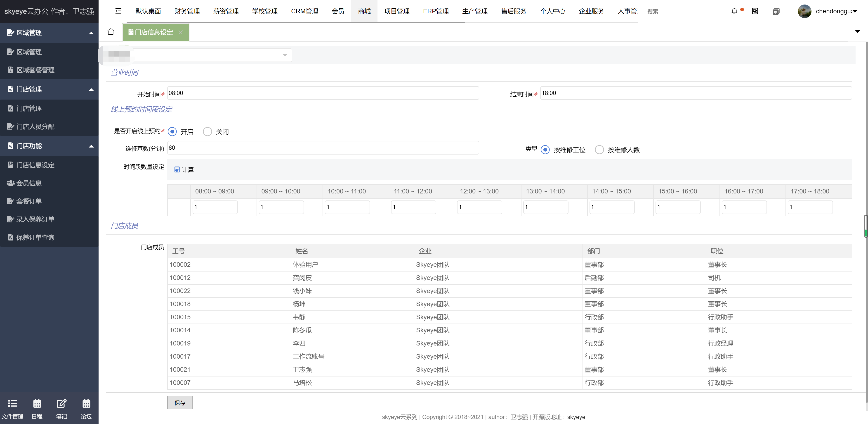
Task: Click the 保存 button
Action: [x=180, y=403]
